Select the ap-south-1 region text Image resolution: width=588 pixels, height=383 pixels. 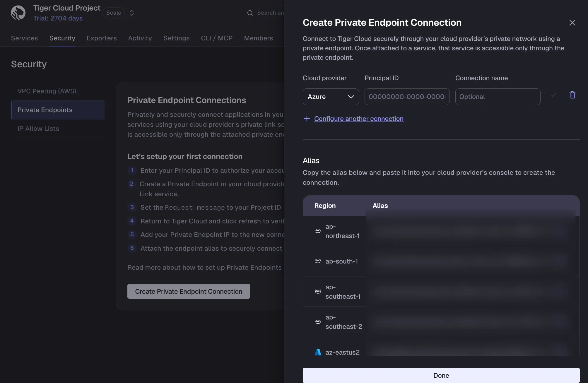tap(341, 261)
